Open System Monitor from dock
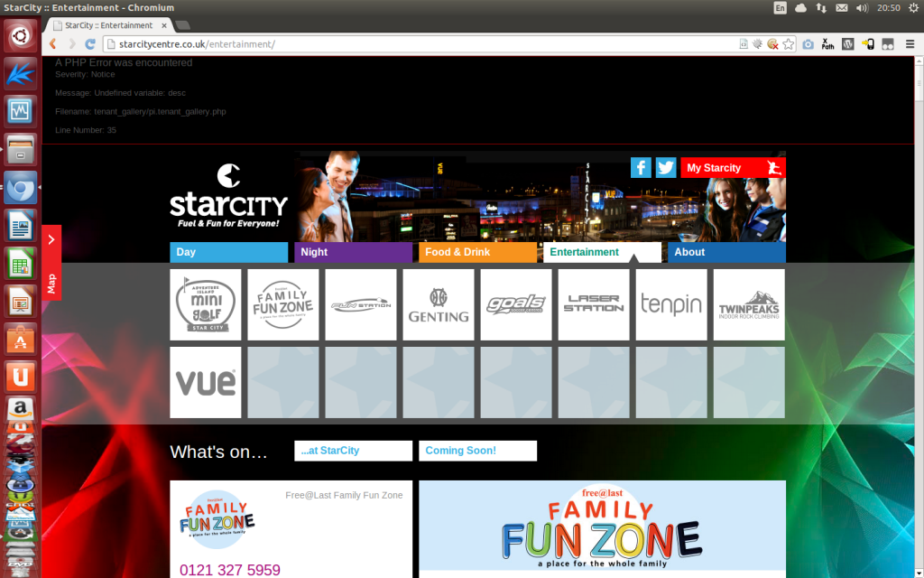 (21, 111)
